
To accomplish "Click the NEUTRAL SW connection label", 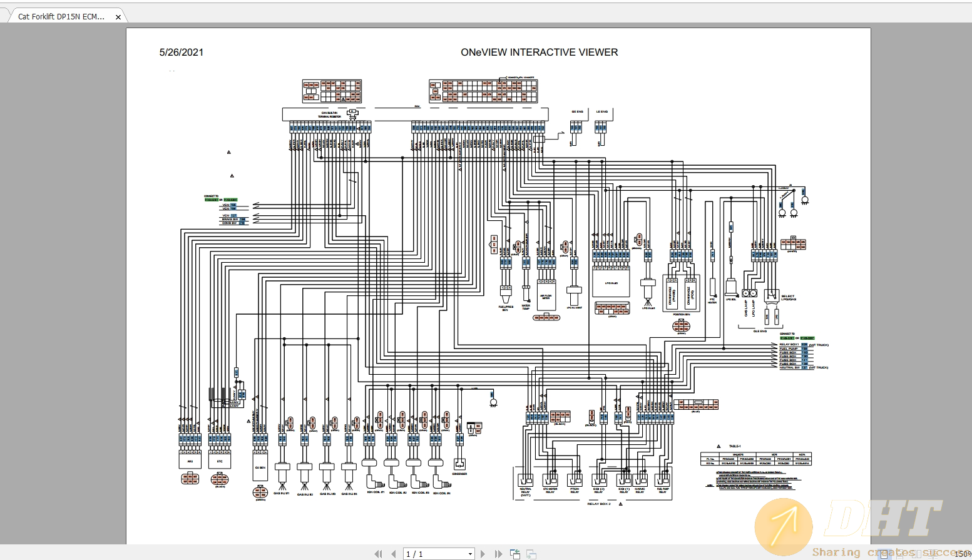I will click(x=790, y=367).
